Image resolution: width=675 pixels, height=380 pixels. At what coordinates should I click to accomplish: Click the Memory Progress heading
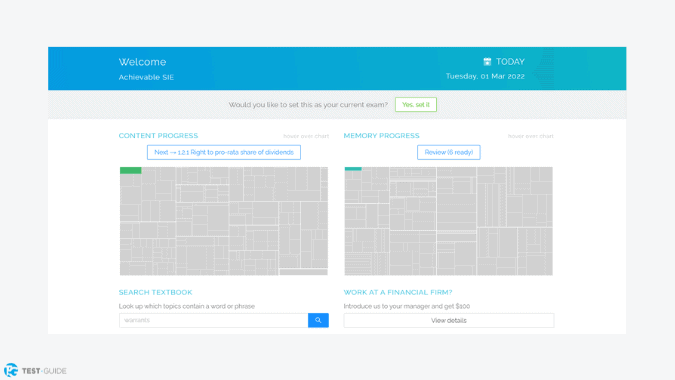click(x=381, y=136)
